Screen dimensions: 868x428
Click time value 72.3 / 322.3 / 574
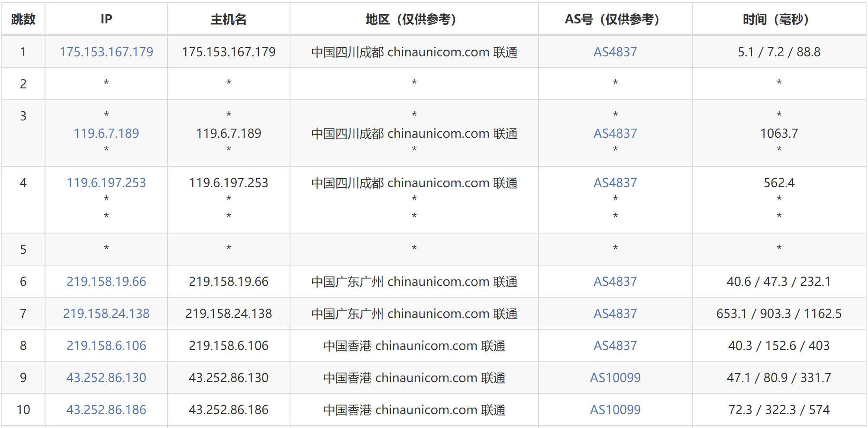(x=779, y=410)
